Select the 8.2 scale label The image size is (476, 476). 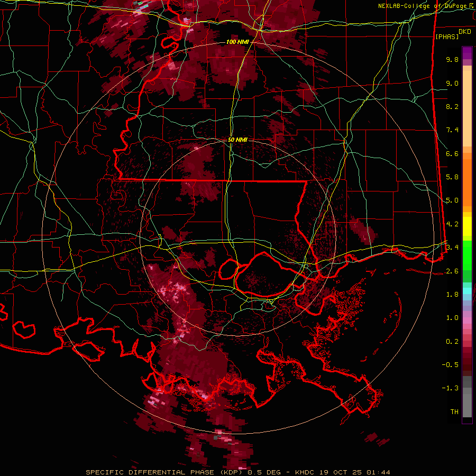(452, 106)
